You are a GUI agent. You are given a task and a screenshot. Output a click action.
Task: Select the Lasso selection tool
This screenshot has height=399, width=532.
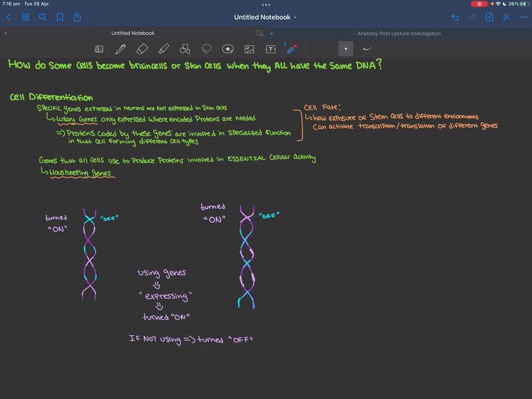click(x=206, y=49)
